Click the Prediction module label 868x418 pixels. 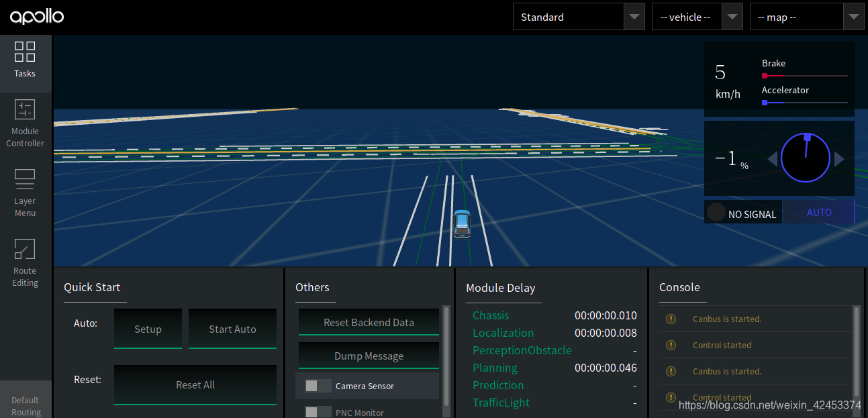[x=498, y=385]
